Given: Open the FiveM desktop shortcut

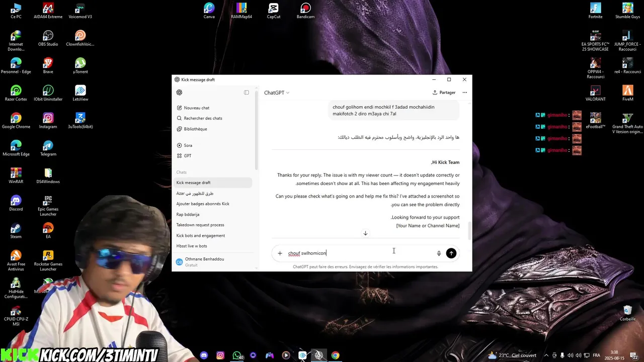Looking at the screenshot, I should 628,94.
